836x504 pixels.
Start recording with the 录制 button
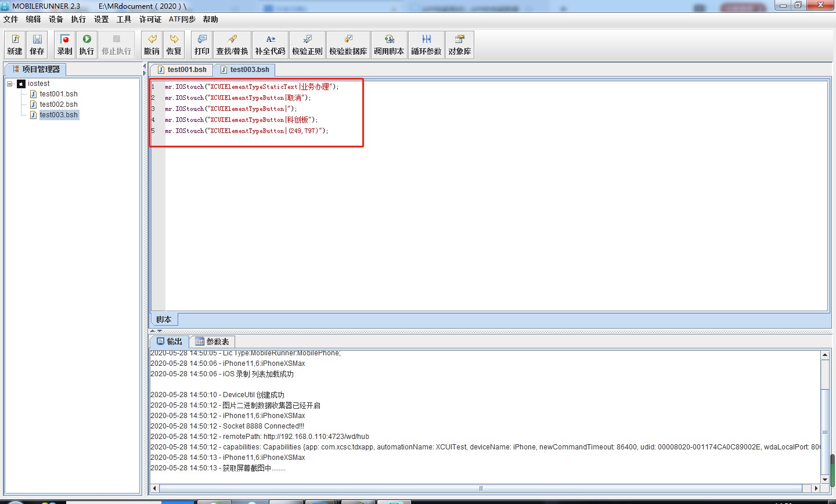pos(65,45)
